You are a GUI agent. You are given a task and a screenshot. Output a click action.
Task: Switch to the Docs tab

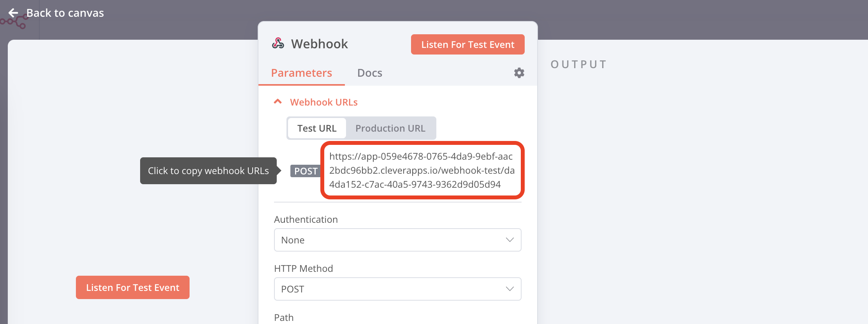point(369,73)
